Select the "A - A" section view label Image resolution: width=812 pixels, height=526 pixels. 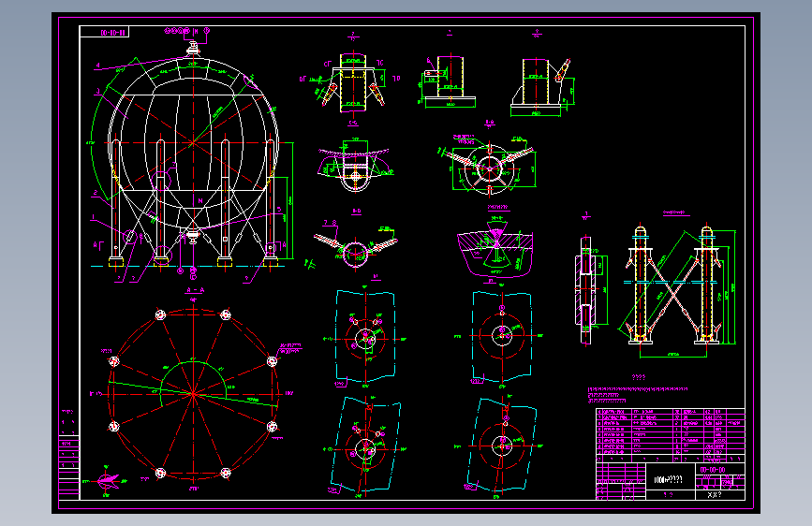point(195,290)
